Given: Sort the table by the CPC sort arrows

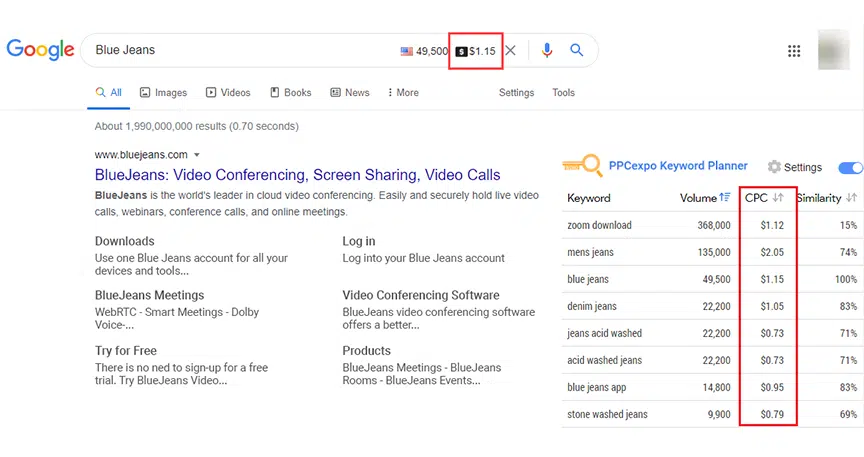Looking at the screenshot, I should tap(777, 197).
